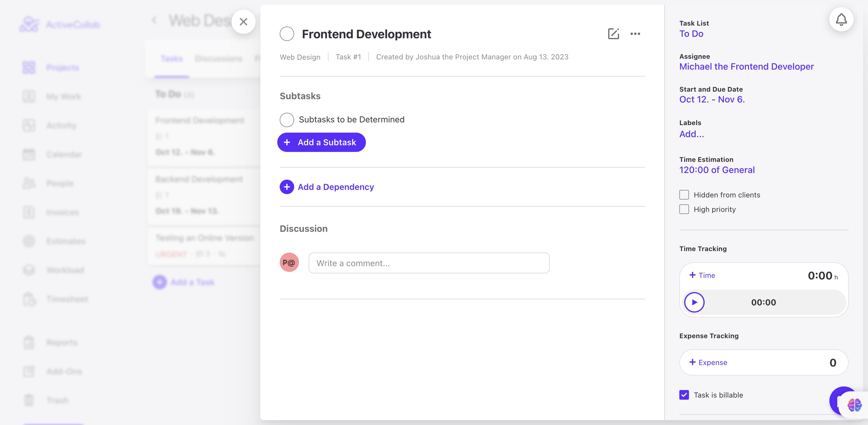Start the time tracking stopwatch play button
The width and height of the screenshot is (868, 425).
(x=694, y=302)
